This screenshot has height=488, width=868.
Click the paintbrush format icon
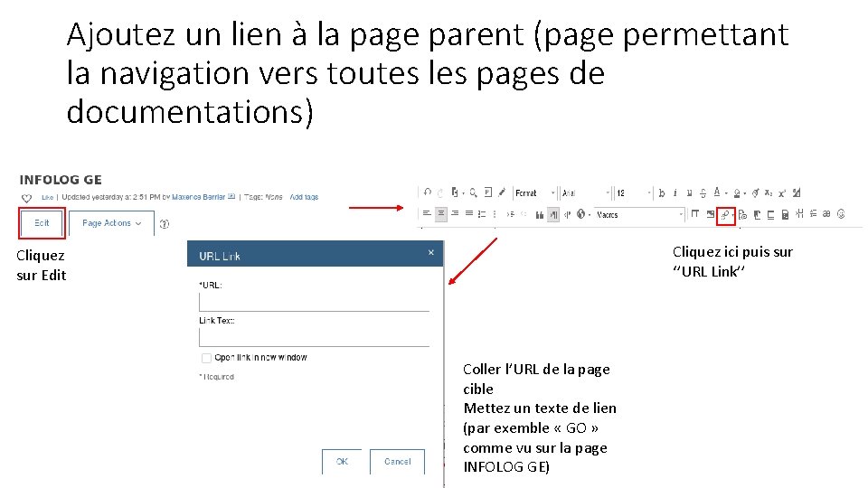[x=502, y=192]
